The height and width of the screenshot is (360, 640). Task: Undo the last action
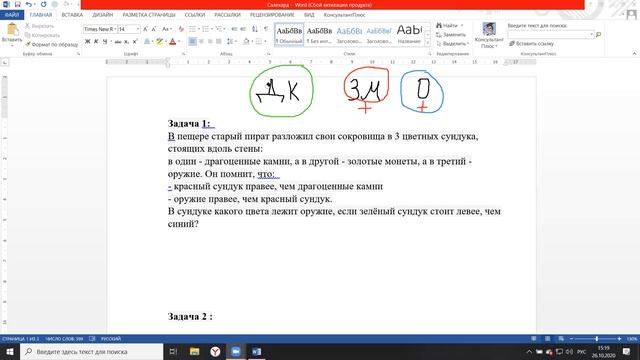click(29, 4)
